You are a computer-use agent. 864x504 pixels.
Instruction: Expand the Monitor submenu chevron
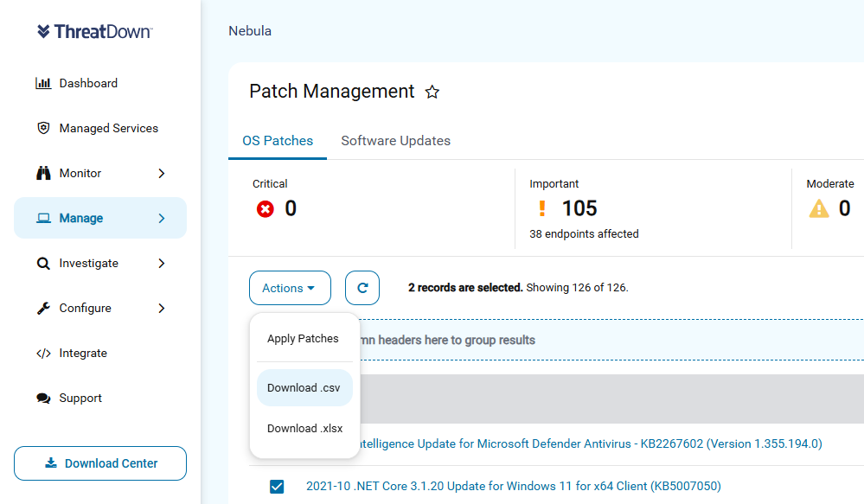click(162, 173)
